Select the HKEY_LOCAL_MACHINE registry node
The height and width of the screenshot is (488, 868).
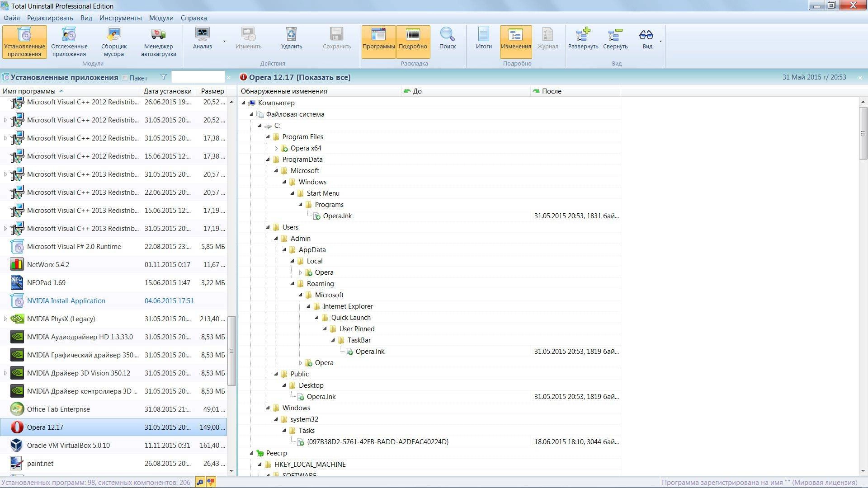click(310, 465)
